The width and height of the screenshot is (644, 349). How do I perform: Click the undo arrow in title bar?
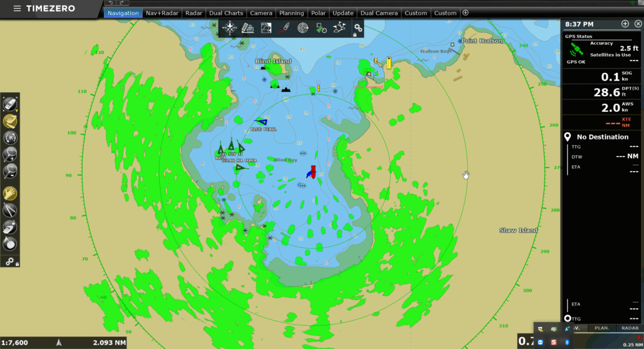pos(111,3)
